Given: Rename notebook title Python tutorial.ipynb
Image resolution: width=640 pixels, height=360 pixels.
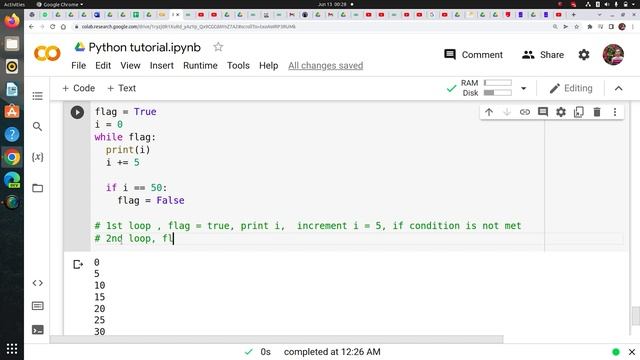Looking at the screenshot, I should click(x=144, y=47).
